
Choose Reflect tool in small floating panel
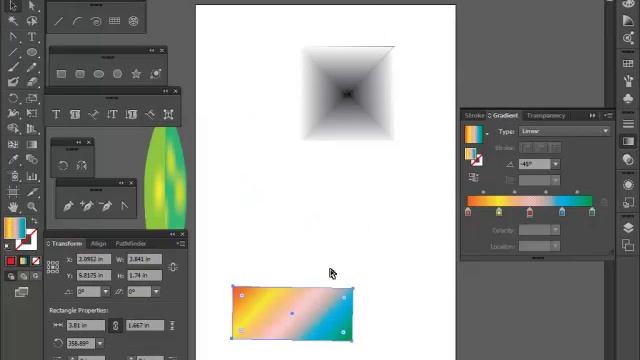pyautogui.click(x=82, y=166)
